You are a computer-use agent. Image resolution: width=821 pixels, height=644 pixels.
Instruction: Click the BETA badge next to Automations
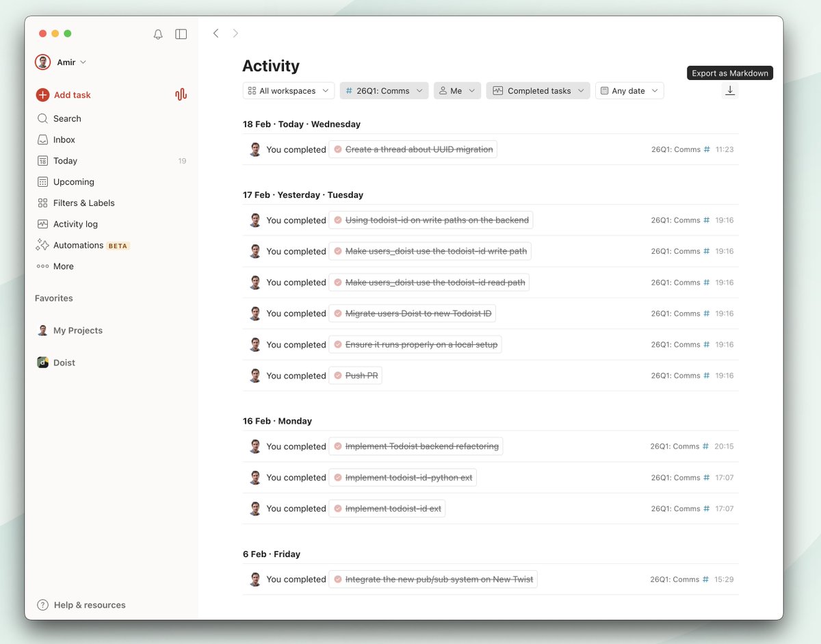pos(118,246)
